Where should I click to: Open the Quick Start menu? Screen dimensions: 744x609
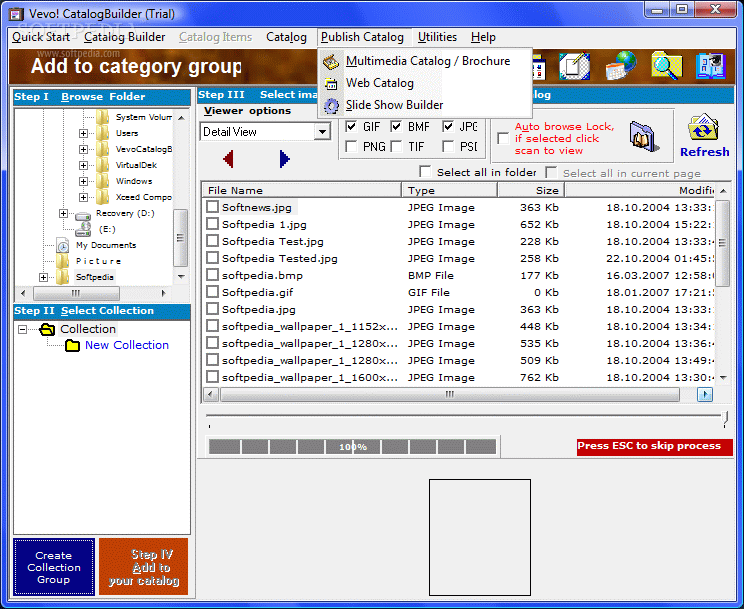41,37
